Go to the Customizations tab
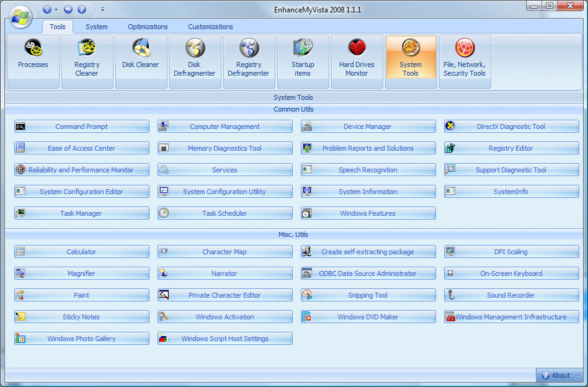The width and height of the screenshot is (588, 387). pos(210,27)
